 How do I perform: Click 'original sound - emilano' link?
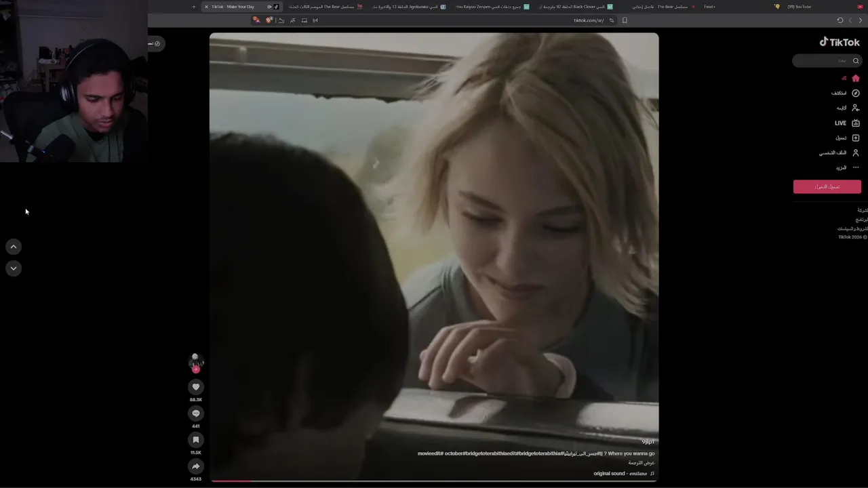(x=620, y=474)
